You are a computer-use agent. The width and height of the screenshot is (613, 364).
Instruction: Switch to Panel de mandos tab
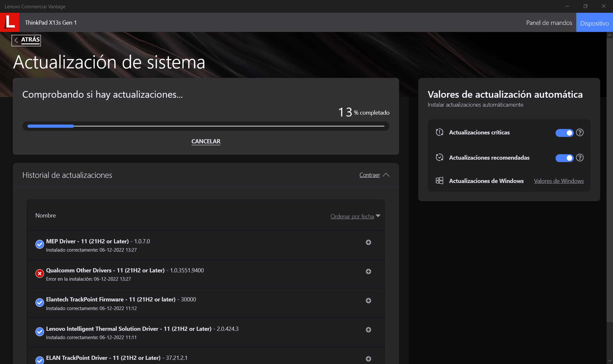pos(549,23)
